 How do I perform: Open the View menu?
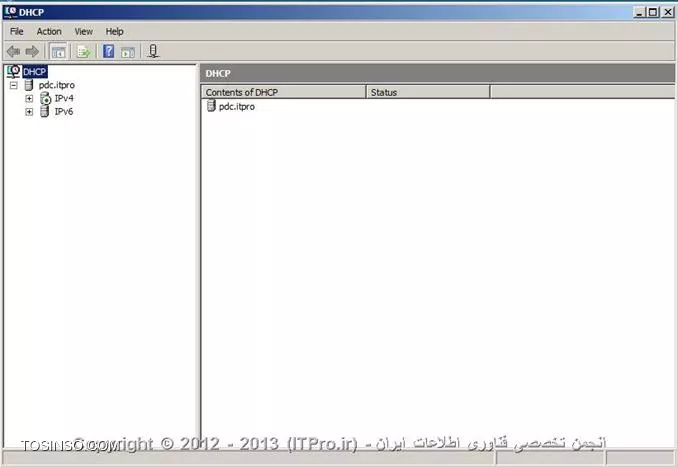point(83,32)
